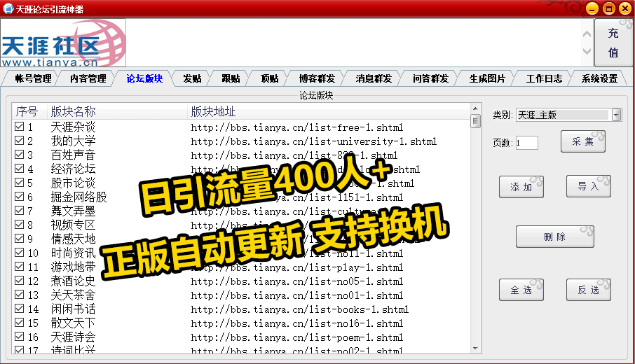This screenshot has height=364, width=635.
Task: Switch to the 顶贴 tab
Action: point(270,78)
